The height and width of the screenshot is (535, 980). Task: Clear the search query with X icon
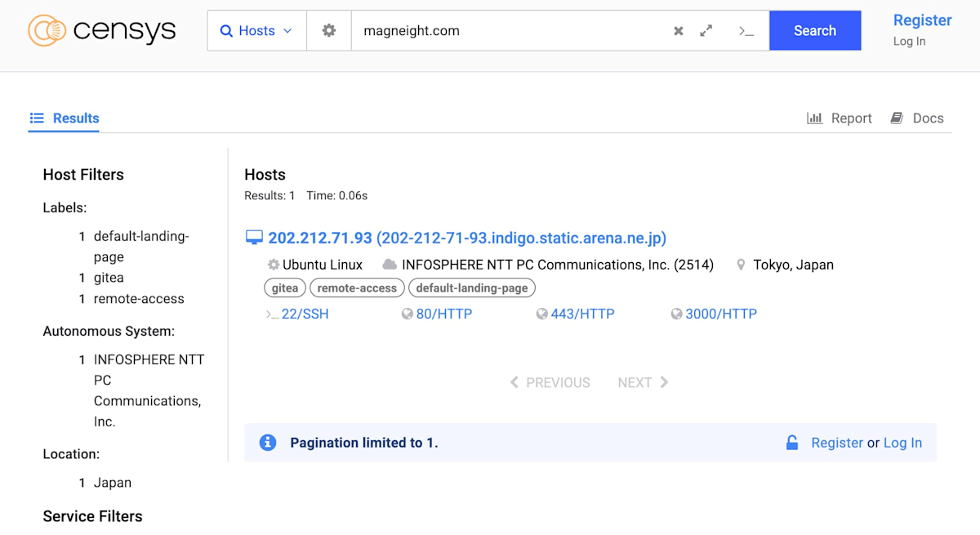coord(678,31)
